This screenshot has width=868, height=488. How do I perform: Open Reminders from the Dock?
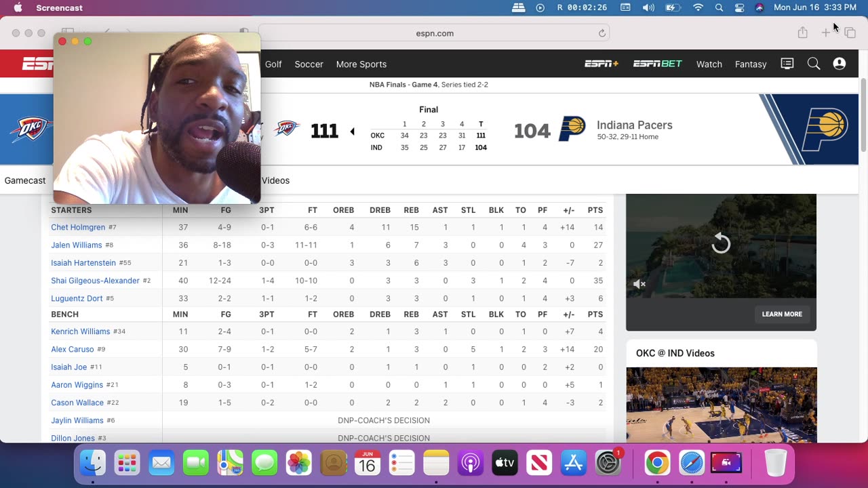[x=401, y=463]
